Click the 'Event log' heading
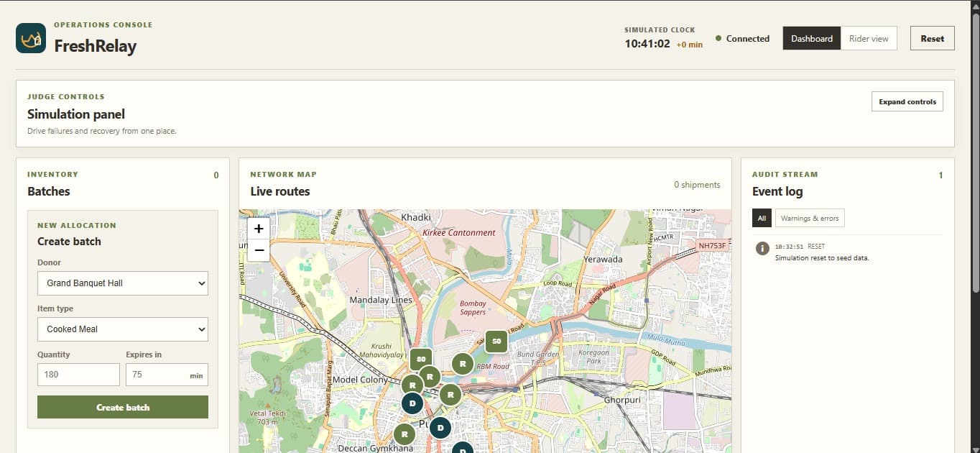The image size is (980, 453). (777, 191)
